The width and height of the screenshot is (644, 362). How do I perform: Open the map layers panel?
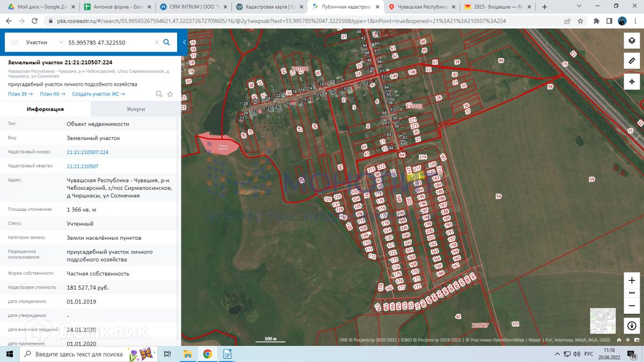632,41
